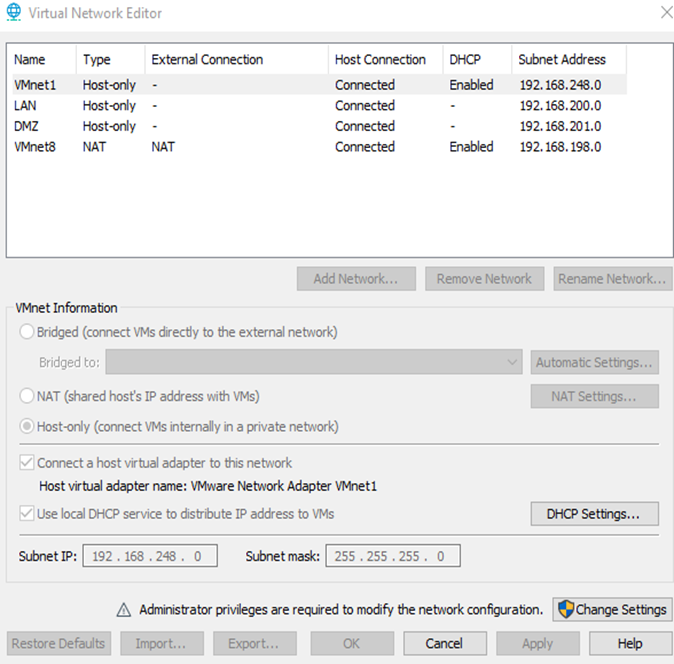Image resolution: width=674 pixels, height=664 pixels.
Task: Open DHCP Settings dialog
Action: click(594, 514)
